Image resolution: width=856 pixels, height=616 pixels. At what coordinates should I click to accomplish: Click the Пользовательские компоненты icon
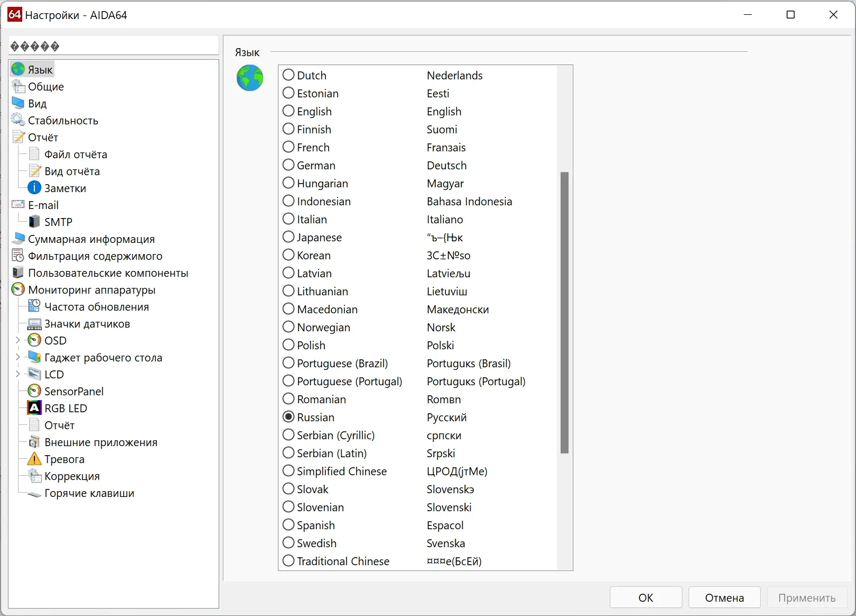[x=19, y=273]
